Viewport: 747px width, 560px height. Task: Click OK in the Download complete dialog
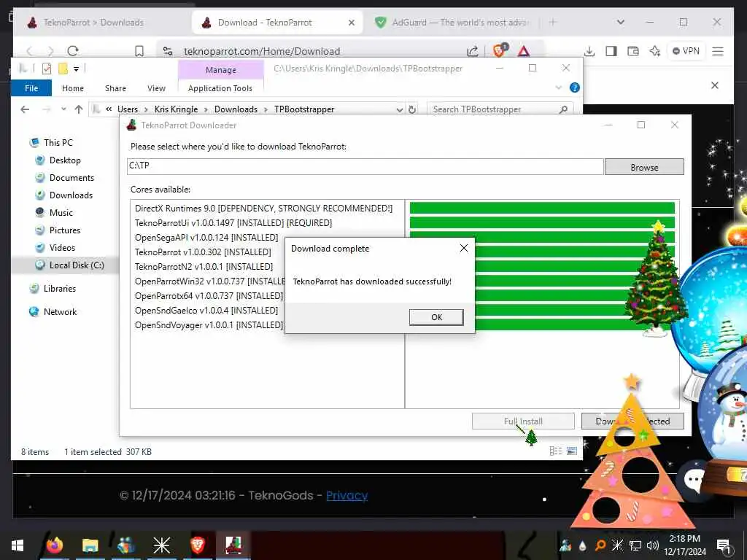[436, 317]
